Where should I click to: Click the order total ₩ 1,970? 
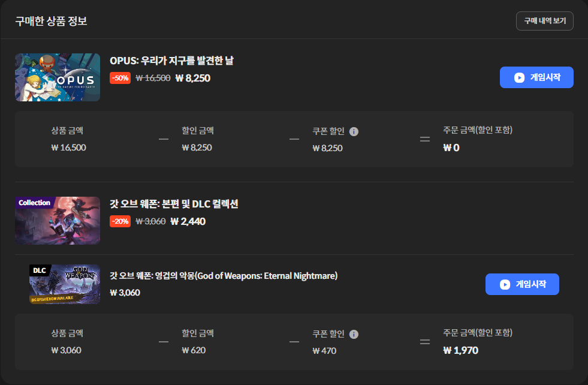coord(460,350)
